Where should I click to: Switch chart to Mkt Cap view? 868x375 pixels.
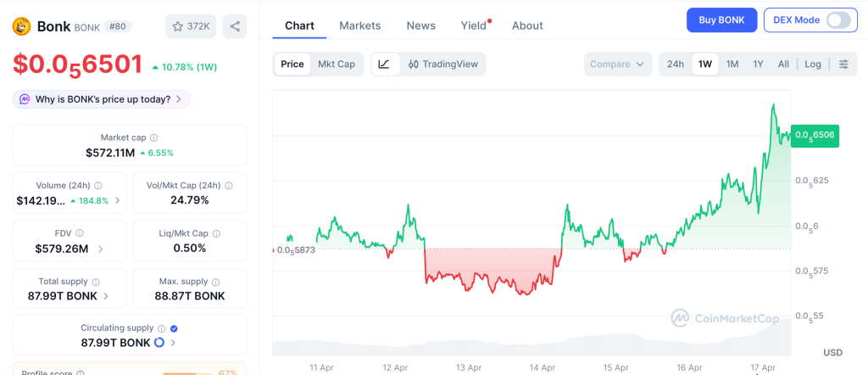(x=337, y=64)
